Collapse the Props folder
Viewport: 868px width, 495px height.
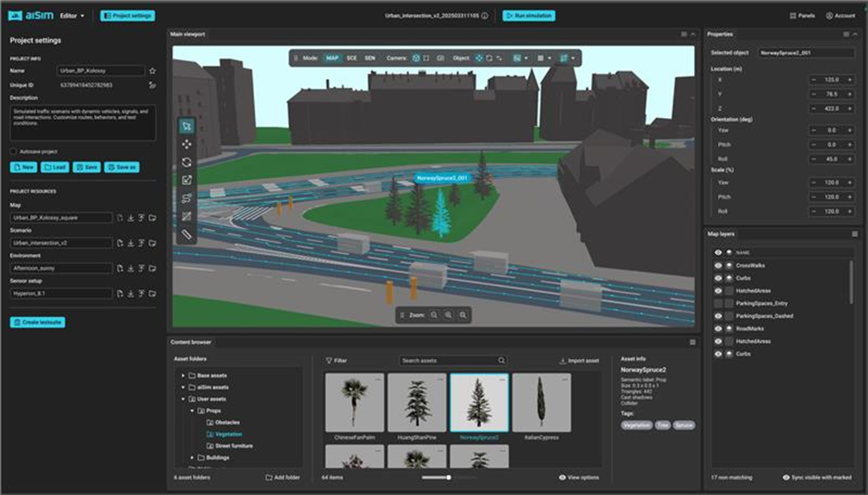pos(192,411)
